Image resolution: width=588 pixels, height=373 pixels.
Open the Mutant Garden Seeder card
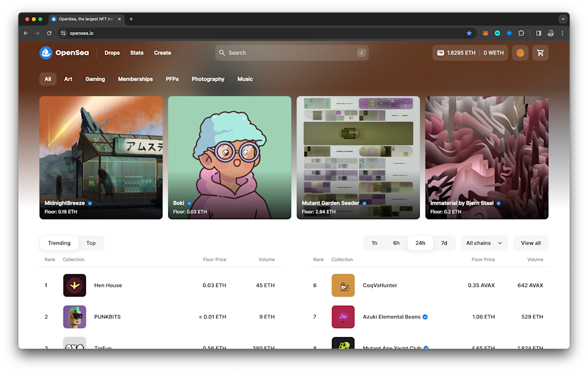358,158
